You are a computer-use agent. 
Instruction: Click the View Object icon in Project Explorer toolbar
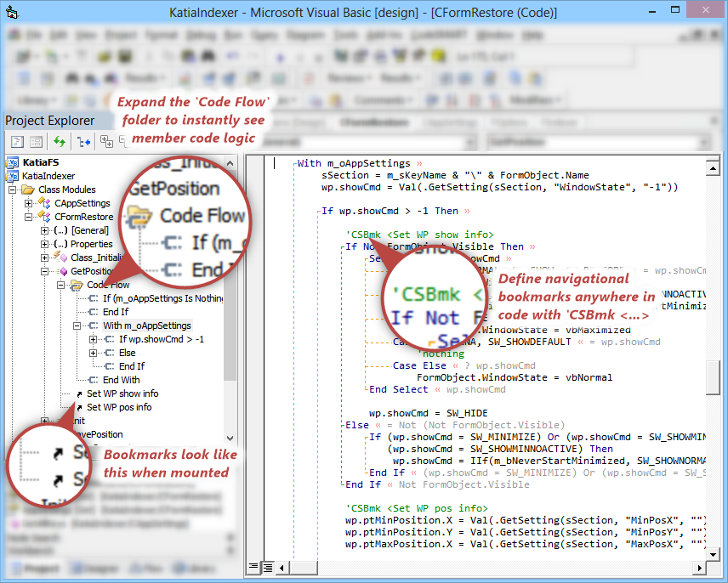coord(37,141)
